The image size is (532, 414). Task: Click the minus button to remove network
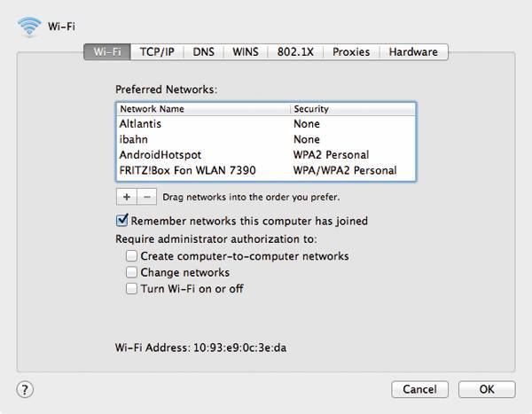click(x=147, y=196)
